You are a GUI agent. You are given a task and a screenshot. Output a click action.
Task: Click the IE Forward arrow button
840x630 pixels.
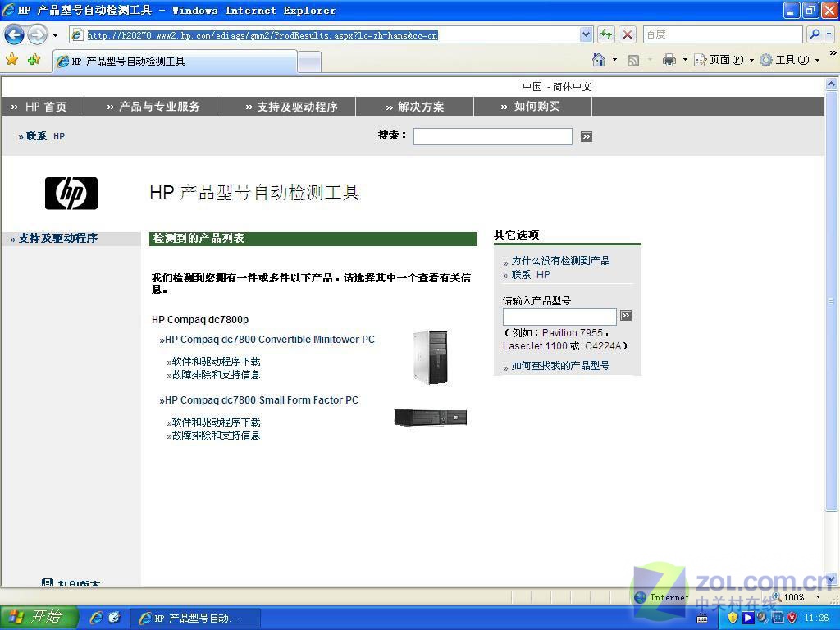click(37, 34)
